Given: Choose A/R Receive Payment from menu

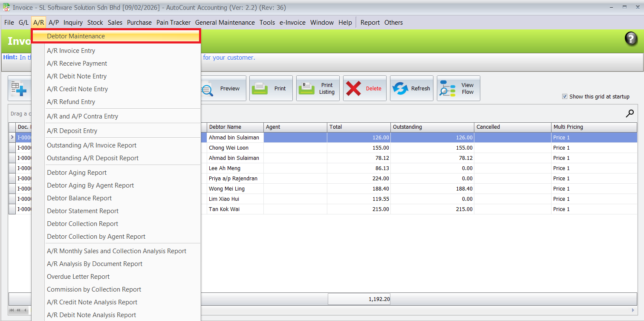Looking at the screenshot, I should pos(77,64).
